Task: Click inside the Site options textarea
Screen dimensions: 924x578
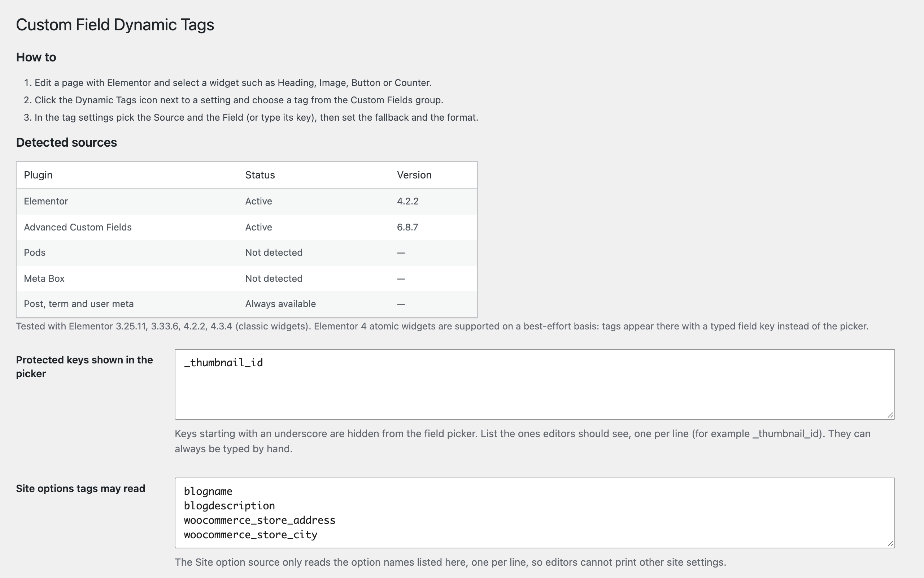Action: tap(535, 513)
